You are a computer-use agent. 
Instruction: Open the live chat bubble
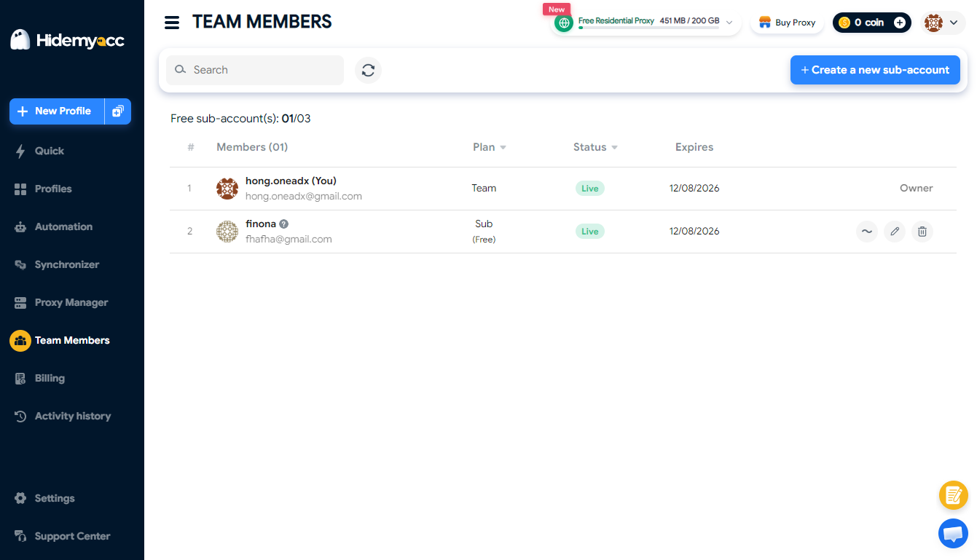953,533
